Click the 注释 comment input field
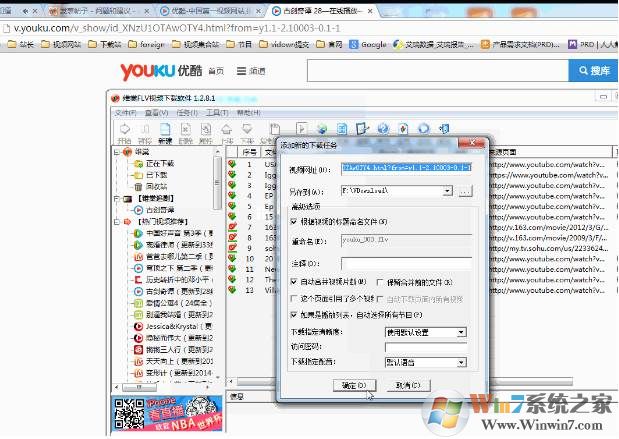This screenshot has width=619, height=439. coord(405,261)
